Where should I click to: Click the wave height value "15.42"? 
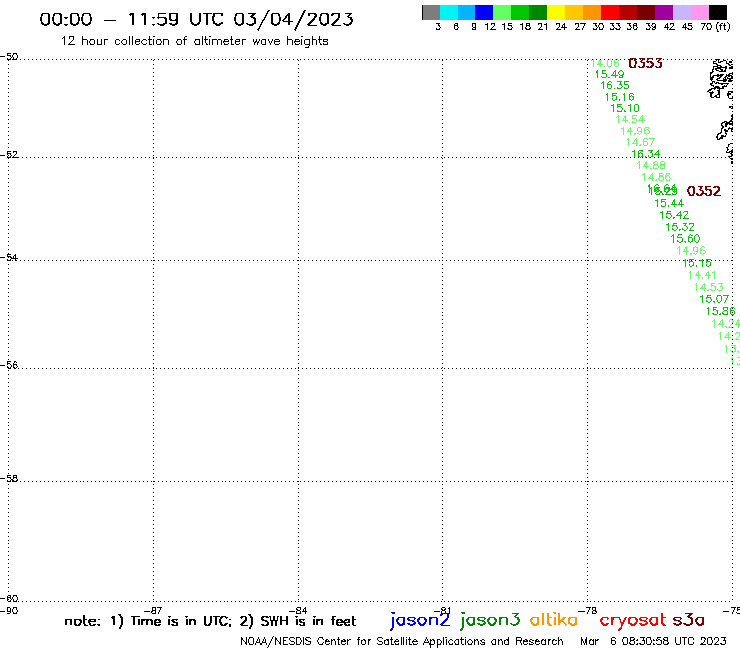coord(674,215)
